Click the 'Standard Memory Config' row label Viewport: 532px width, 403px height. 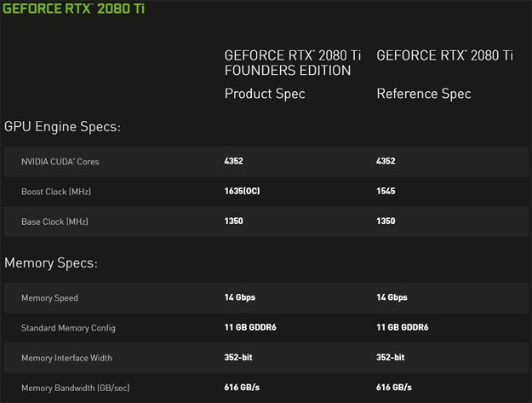(x=68, y=328)
